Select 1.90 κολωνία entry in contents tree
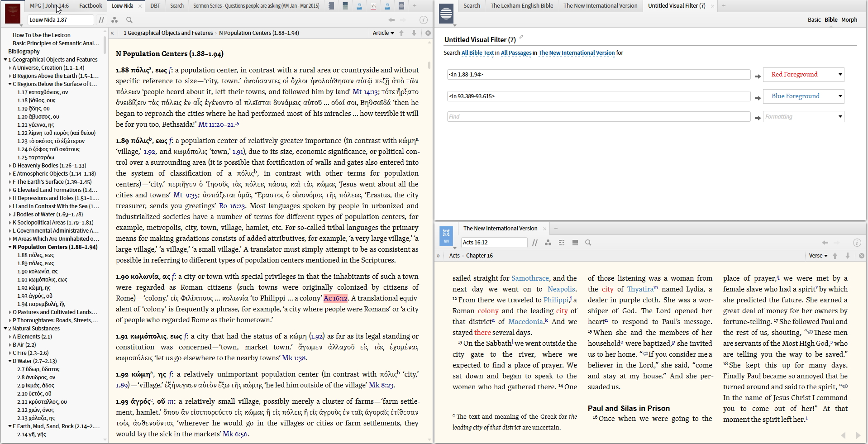 (x=37, y=272)
